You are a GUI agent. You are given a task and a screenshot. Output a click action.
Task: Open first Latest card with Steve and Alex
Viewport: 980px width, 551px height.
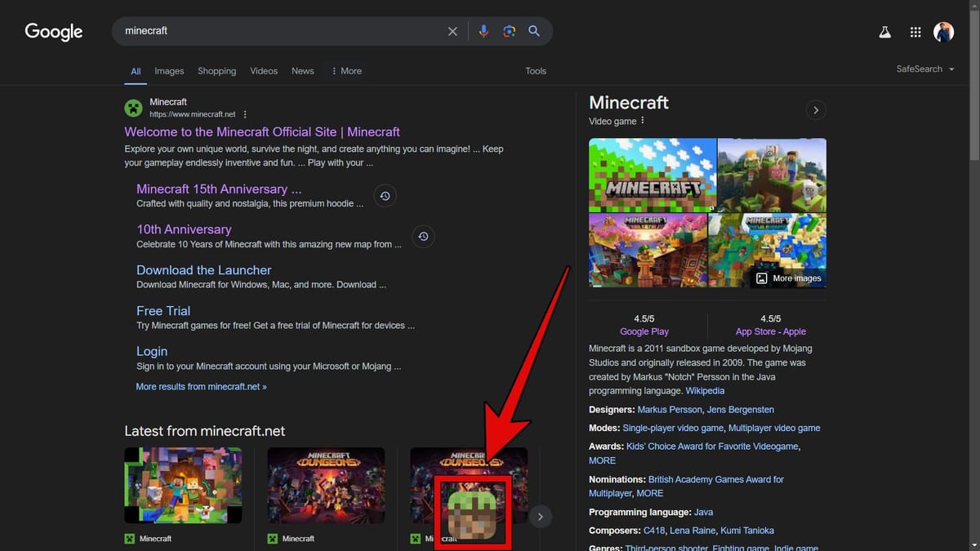[183, 485]
